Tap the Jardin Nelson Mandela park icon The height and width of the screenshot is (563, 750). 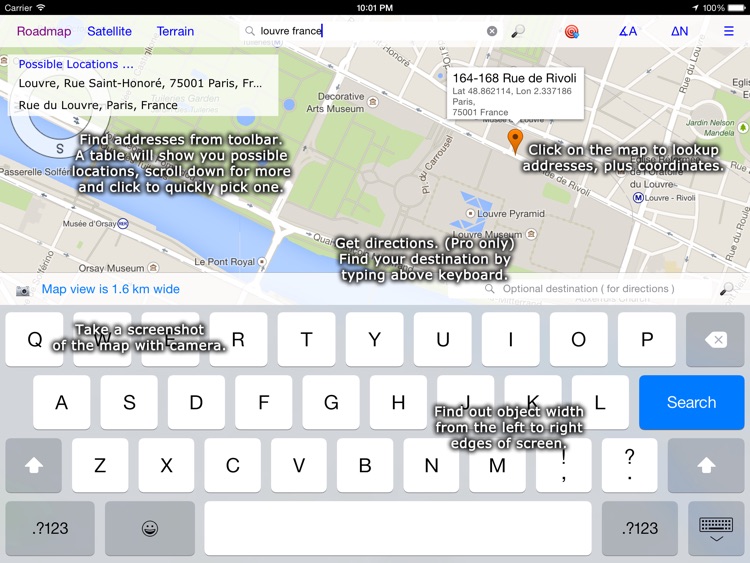[743, 127]
